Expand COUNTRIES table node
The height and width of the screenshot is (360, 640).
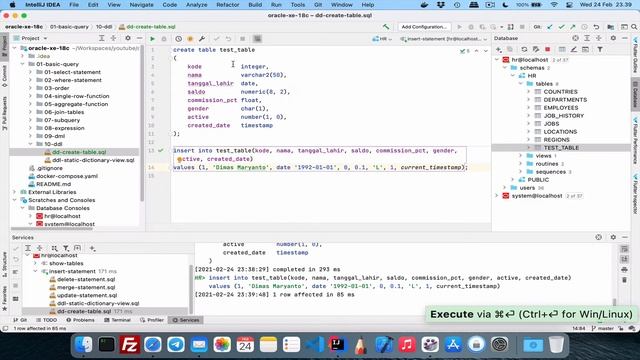pyautogui.click(x=529, y=92)
